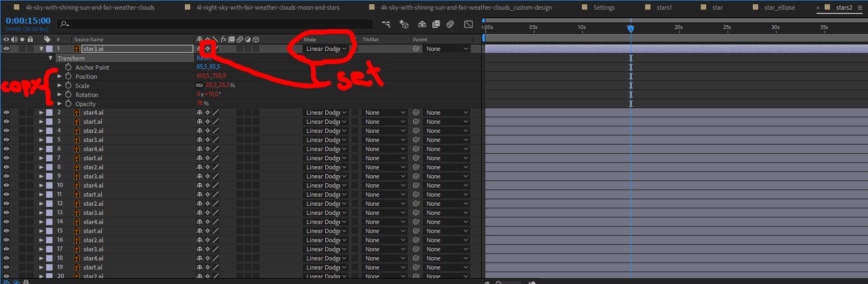The image size is (868, 284).
Task: Hide layer 2 star4.ai with its eye toggle
Action: pos(6,113)
